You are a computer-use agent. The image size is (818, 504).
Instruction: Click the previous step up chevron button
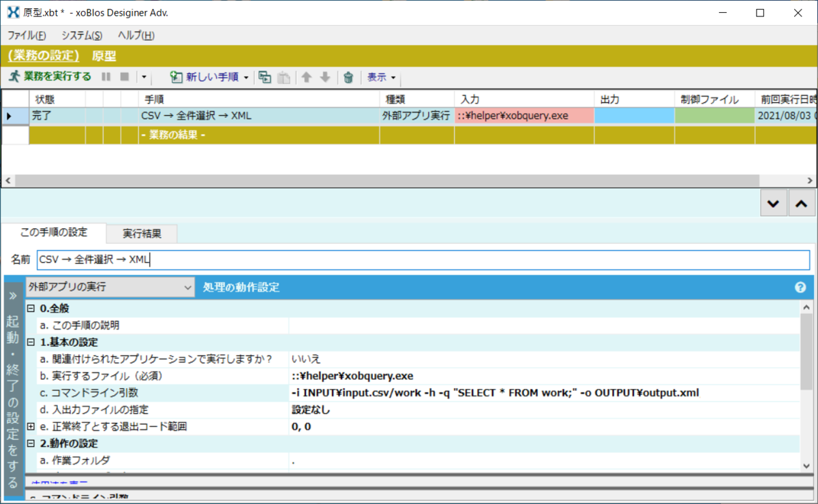pos(801,203)
